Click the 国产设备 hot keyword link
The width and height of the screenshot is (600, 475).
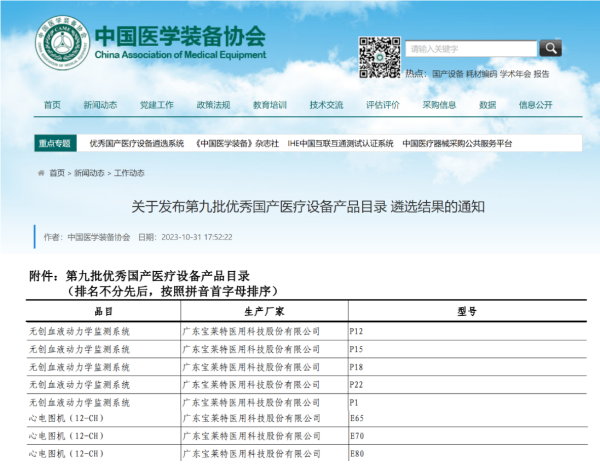tap(448, 74)
